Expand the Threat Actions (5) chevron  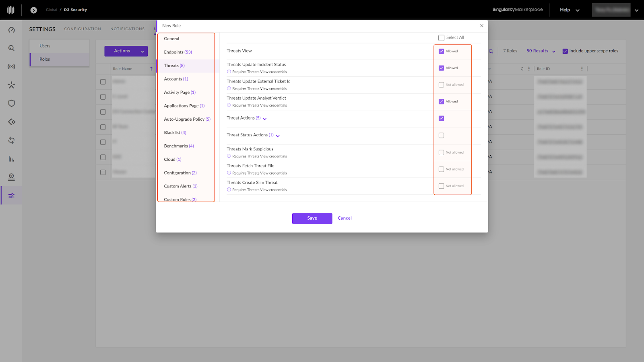click(x=264, y=119)
